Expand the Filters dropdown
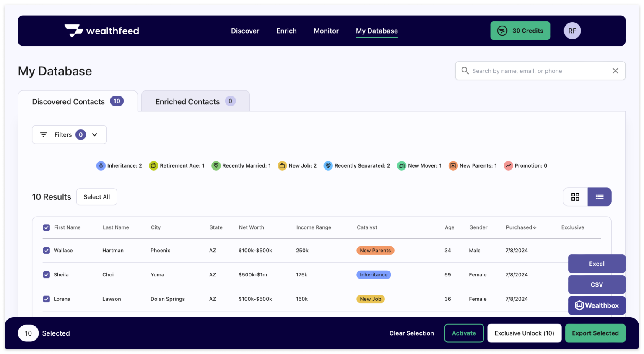 pyautogui.click(x=95, y=134)
